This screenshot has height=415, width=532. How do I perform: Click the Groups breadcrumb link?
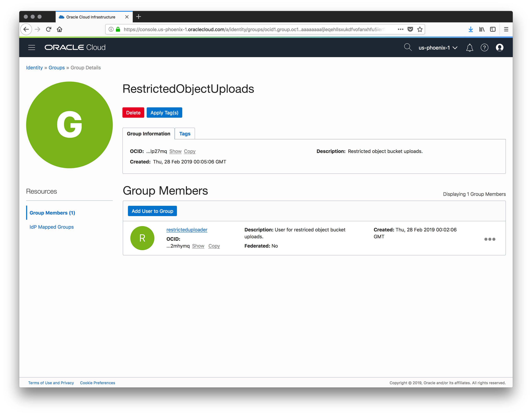pyautogui.click(x=57, y=68)
